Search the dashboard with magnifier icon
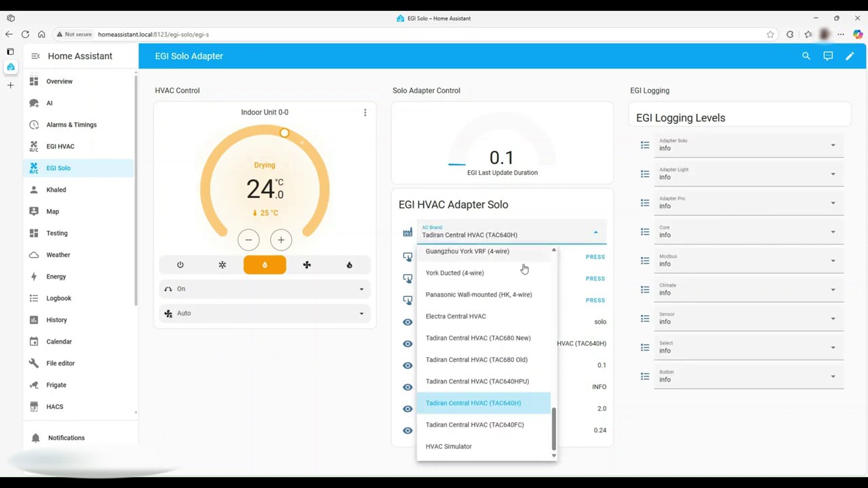Viewport: 868px width, 488px height. pos(806,56)
